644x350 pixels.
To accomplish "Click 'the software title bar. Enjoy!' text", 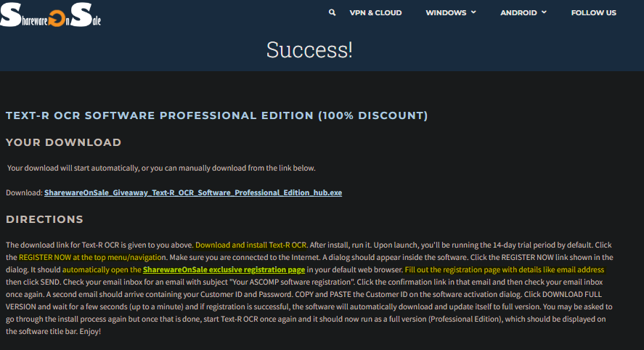I will (54, 332).
